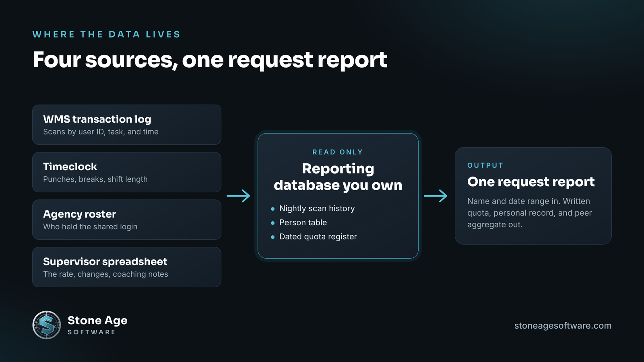Select the 'WHERE THE DATA LIVES' eyebrow text
Screen dimensions: 644x362
point(107,35)
